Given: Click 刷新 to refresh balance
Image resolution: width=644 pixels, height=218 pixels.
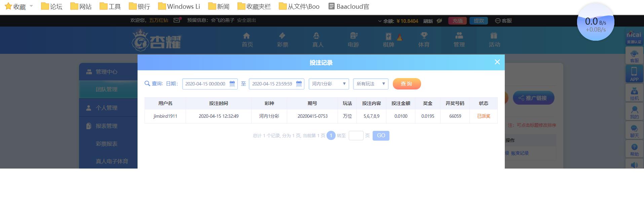Looking at the screenshot, I should (428, 21).
